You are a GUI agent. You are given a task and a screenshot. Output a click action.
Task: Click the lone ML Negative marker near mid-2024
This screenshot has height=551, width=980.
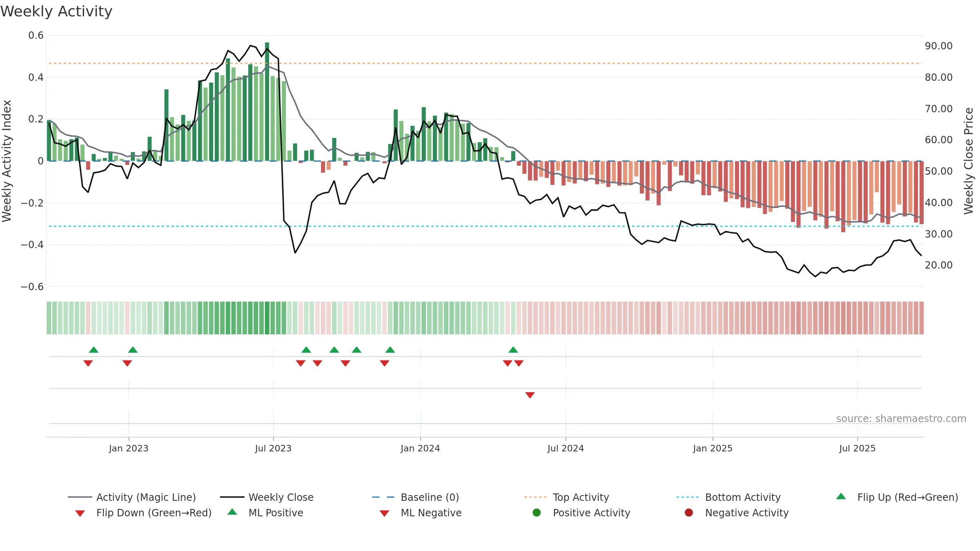pos(530,395)
